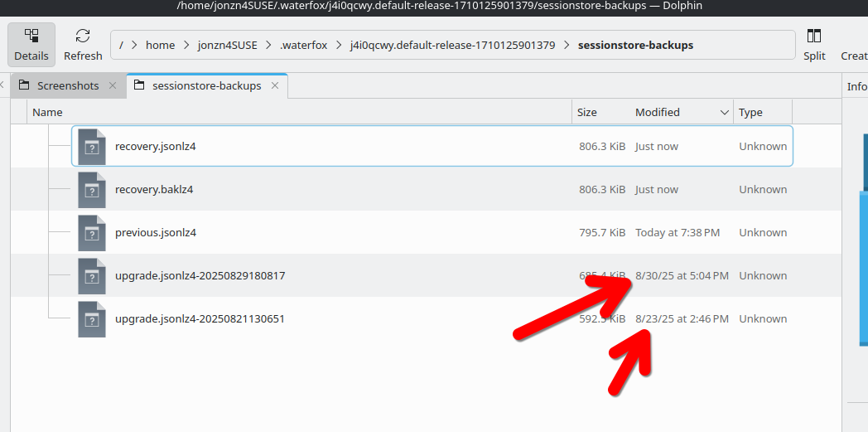Go to the .waterfox breadcrumb folder
This screenshot has height=432, width=868.
[303, 46]
